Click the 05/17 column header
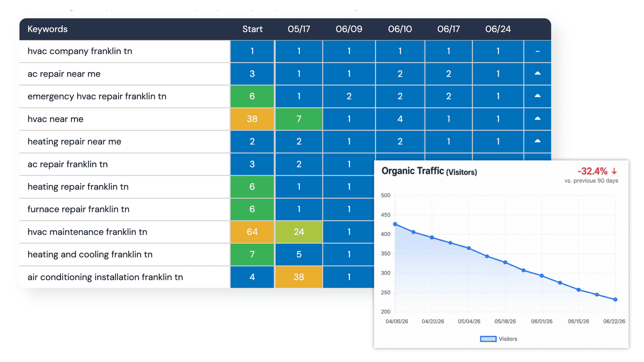Screen dimensions: 644x362 [299, 29]
